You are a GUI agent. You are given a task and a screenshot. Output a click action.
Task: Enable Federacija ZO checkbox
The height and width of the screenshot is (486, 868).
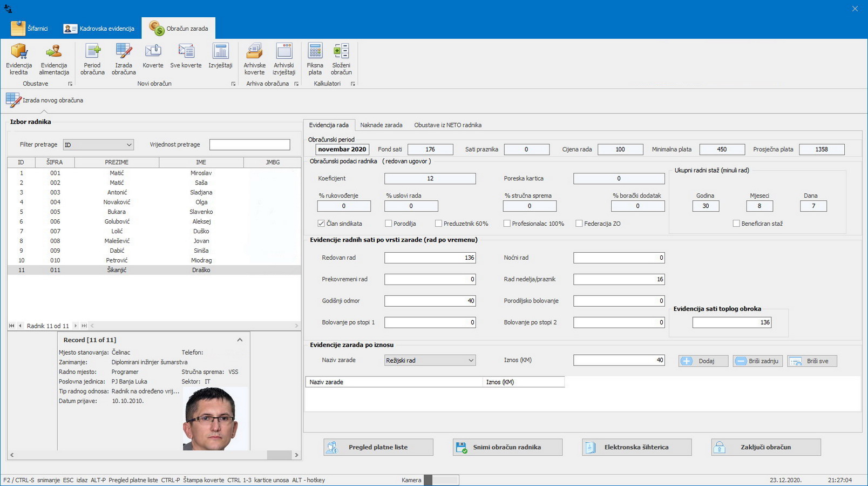tap(579, 223)
